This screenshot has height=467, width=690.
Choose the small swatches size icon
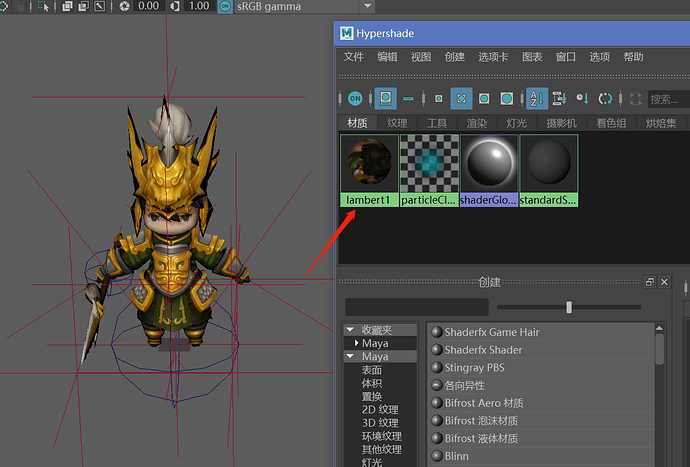(439, 99)
